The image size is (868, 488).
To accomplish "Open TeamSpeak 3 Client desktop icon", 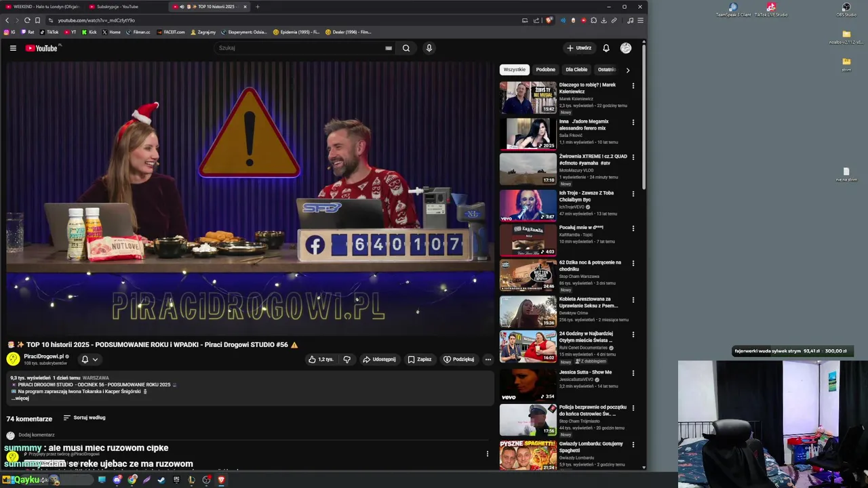I will tap(733, 9).
